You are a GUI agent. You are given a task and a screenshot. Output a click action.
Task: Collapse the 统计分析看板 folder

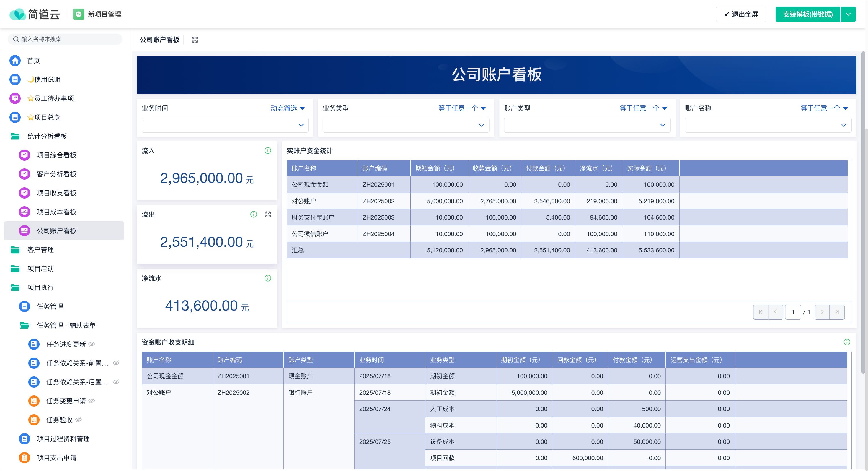(47, 136)
